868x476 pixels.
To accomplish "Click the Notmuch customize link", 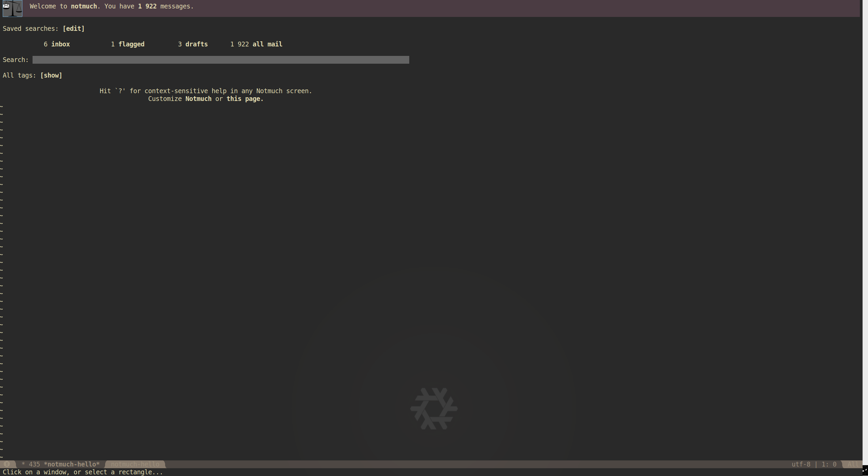I will pos(198,99).
